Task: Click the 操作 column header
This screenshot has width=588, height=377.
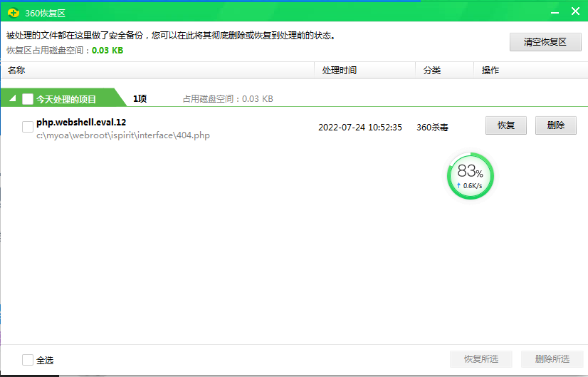Action: [x=530, y=71]
